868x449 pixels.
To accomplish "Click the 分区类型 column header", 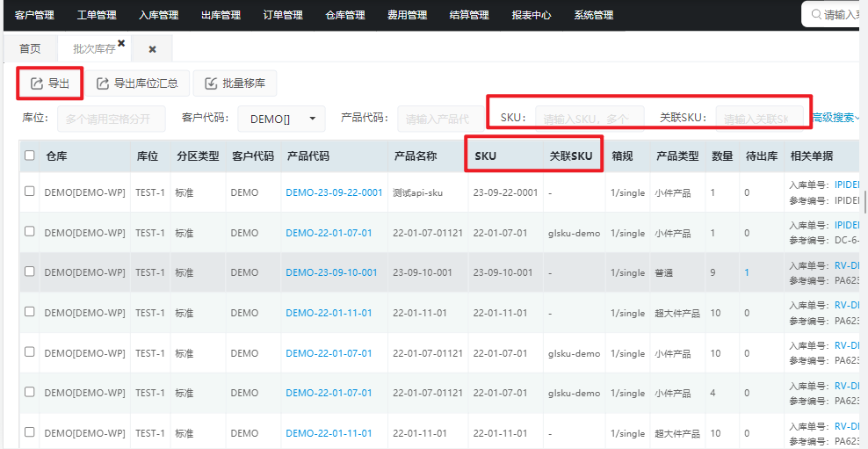I will 198,156.
